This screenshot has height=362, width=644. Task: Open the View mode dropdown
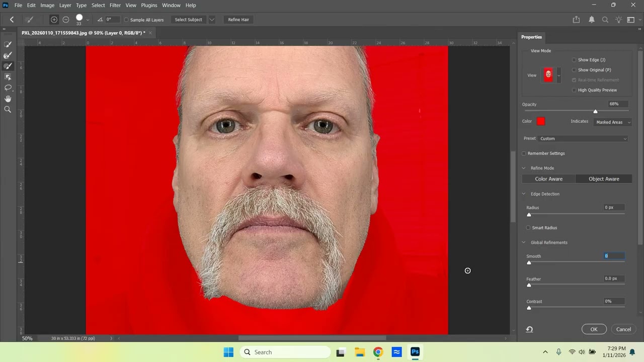pos(558,75)
